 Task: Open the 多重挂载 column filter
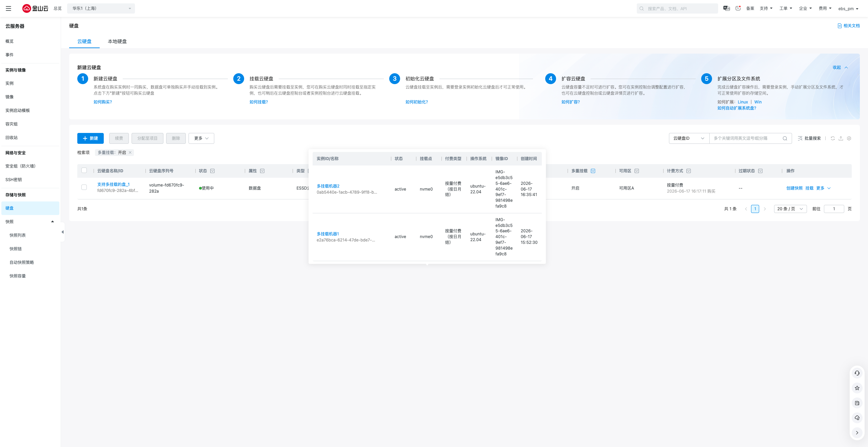(593, 171)
